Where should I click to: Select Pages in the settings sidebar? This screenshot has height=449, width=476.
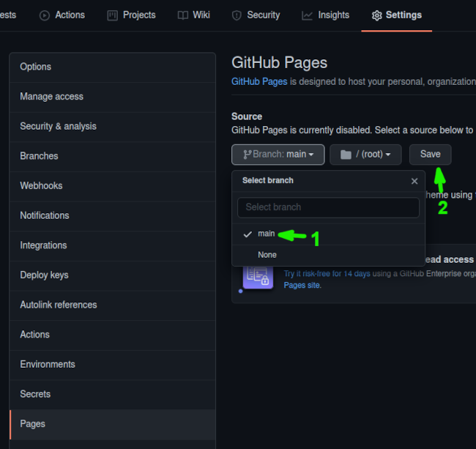(113, 424)
